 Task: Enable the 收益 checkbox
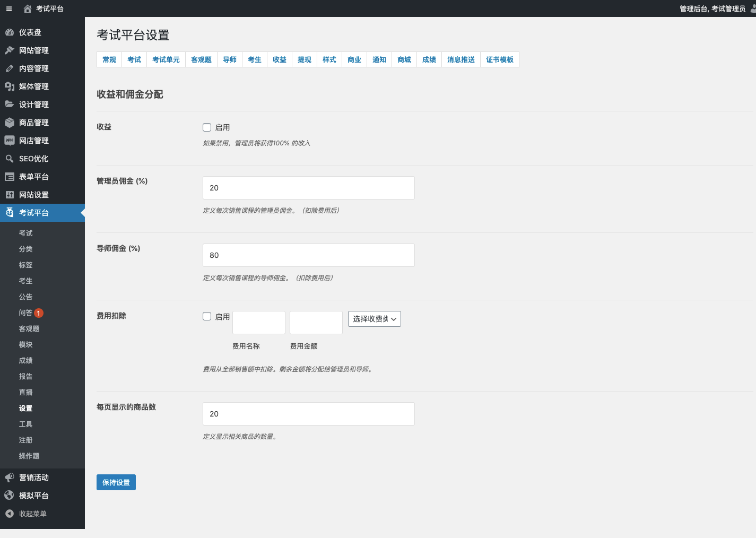207,127
